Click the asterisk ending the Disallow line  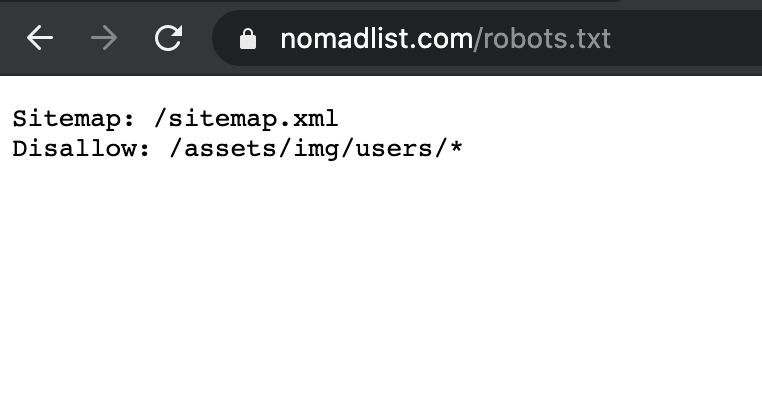456,149
